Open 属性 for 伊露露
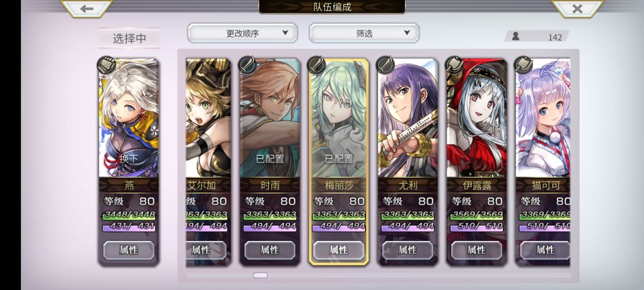Screen dimensions: 644x290 477,250
